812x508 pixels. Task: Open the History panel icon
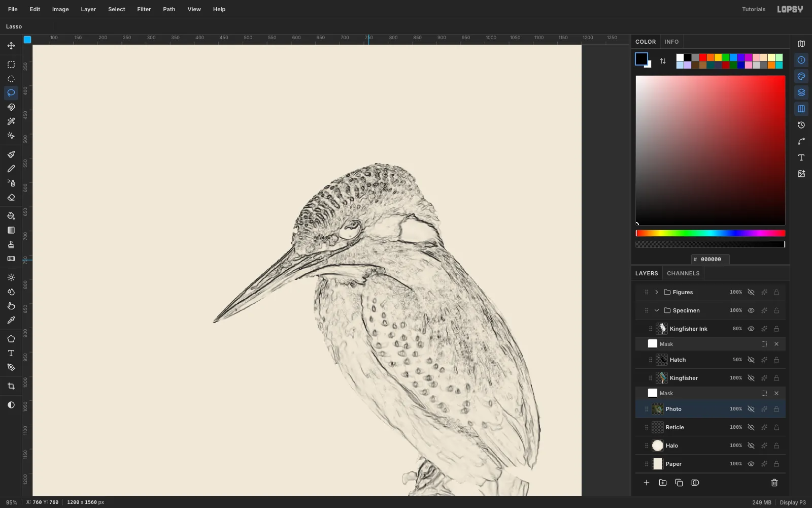(x=801, y=125)
